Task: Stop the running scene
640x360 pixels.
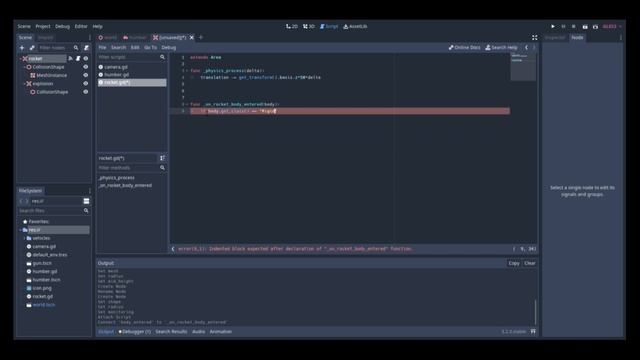Action: pos(573,27)
